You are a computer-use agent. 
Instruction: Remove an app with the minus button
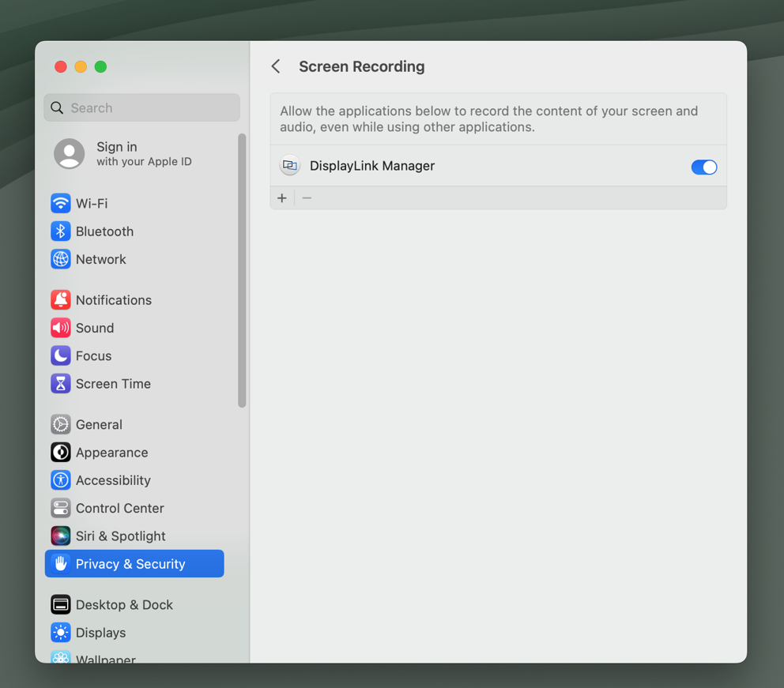coord(307,197)
